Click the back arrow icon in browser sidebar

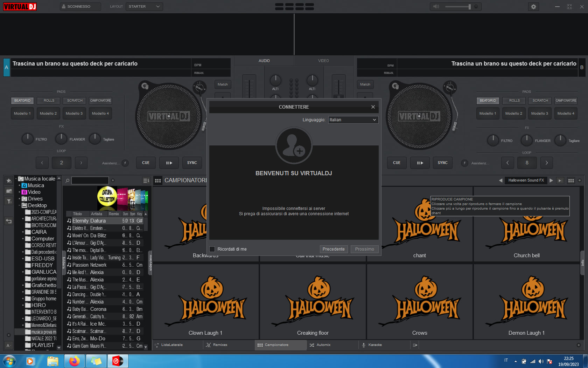[x=9, y=221]
